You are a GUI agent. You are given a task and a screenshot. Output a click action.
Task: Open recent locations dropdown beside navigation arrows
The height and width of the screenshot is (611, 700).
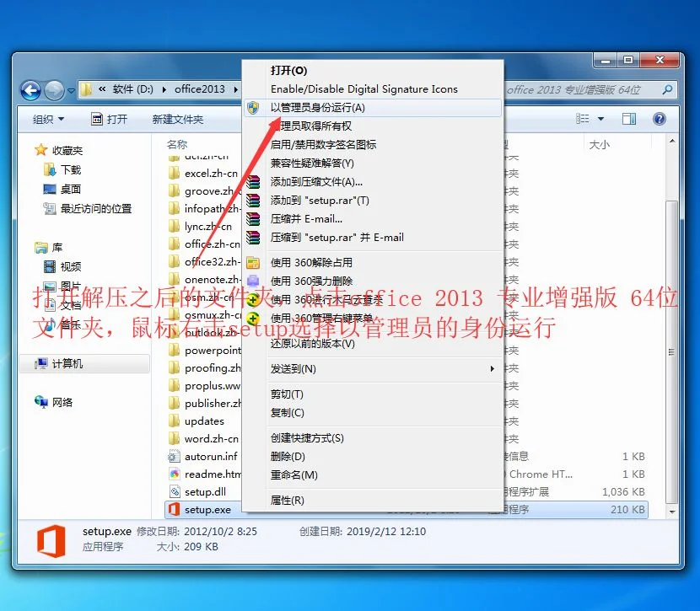point(71,90)
